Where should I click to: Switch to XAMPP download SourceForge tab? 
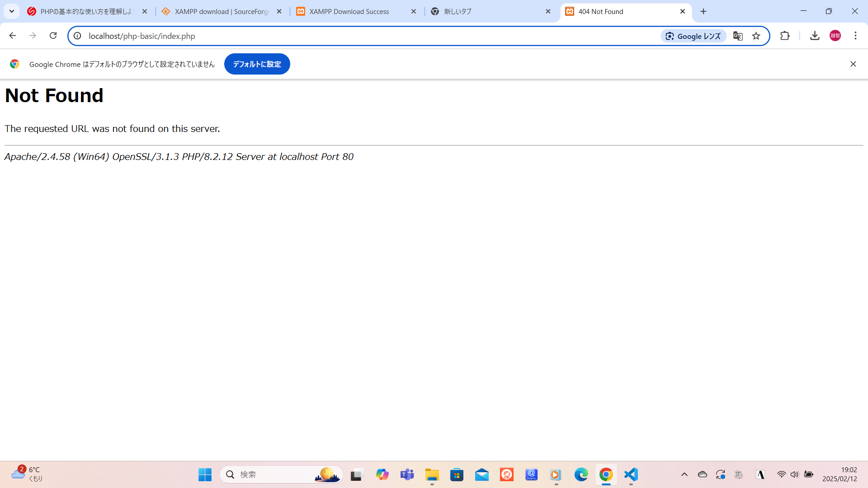pos(222,12)
